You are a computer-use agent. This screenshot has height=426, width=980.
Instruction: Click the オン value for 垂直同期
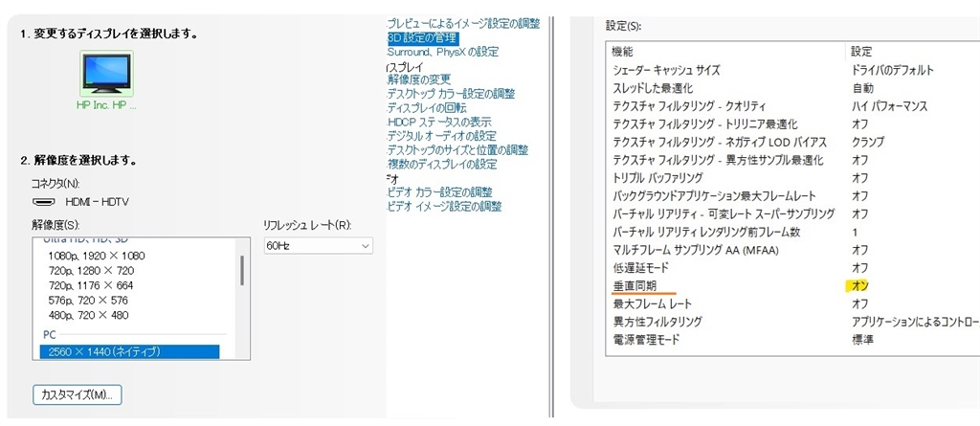tap(860, 286)
